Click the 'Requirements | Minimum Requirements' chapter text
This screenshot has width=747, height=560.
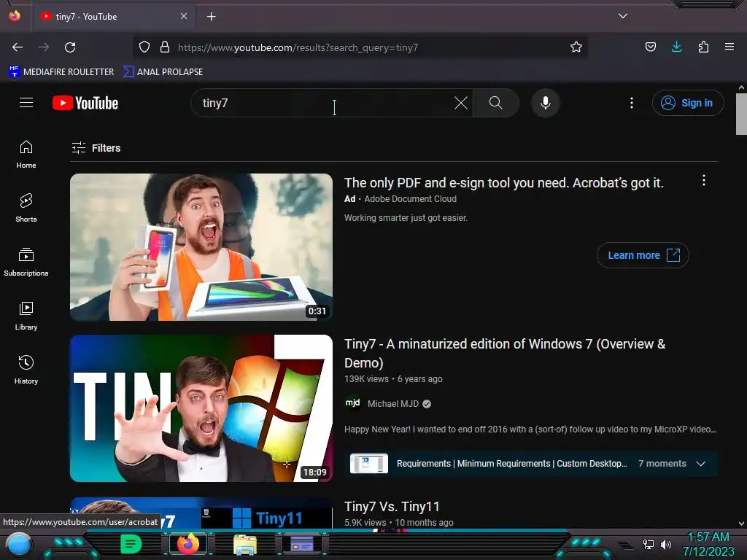[x=511, y=464]
